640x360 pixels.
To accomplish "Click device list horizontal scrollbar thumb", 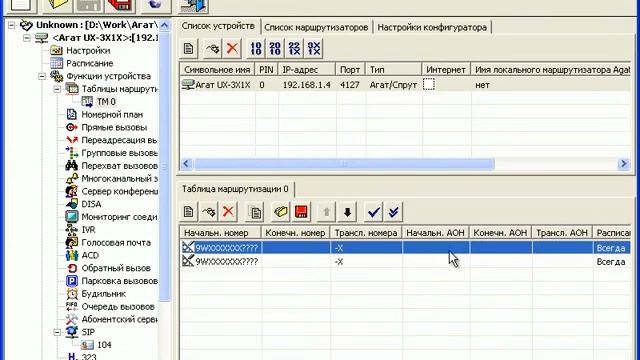I will (344, 164).
